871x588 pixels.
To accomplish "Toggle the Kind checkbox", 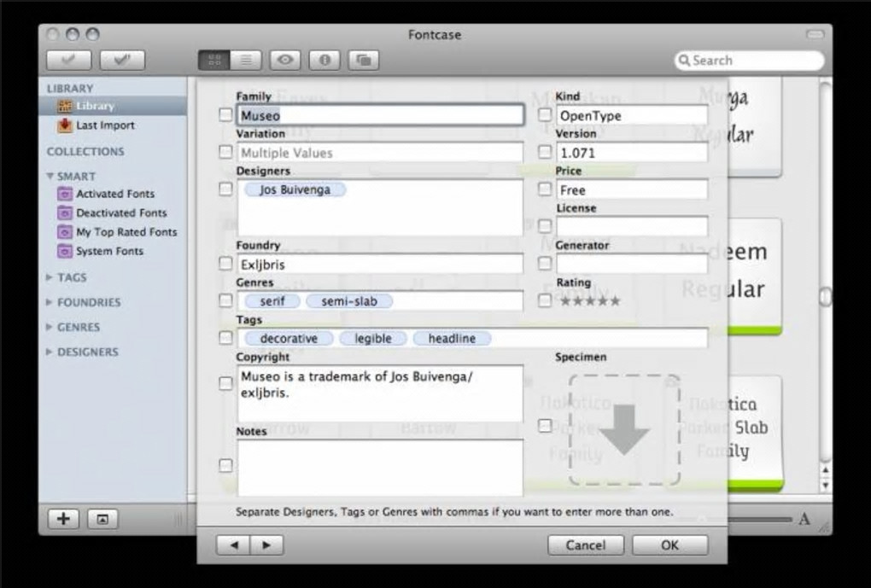I will 545,115.
